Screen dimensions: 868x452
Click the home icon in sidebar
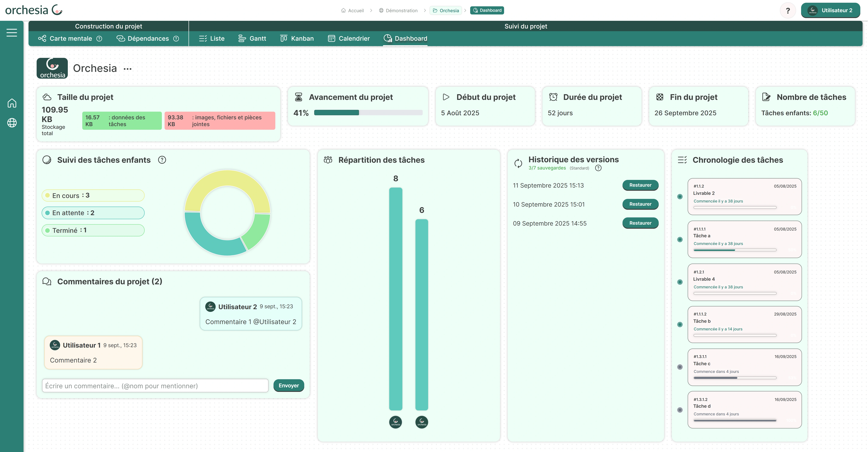coord(12,103)
